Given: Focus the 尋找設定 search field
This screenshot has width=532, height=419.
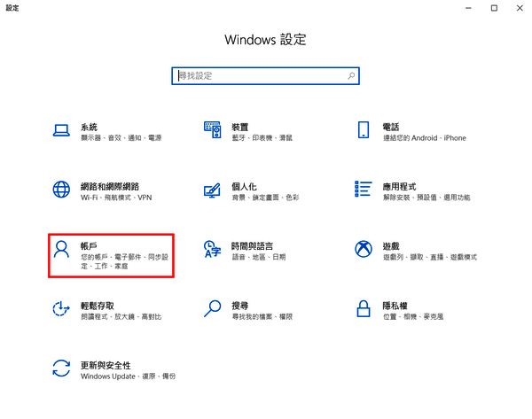Looking at the screenshot, I should tap(265, 76).
